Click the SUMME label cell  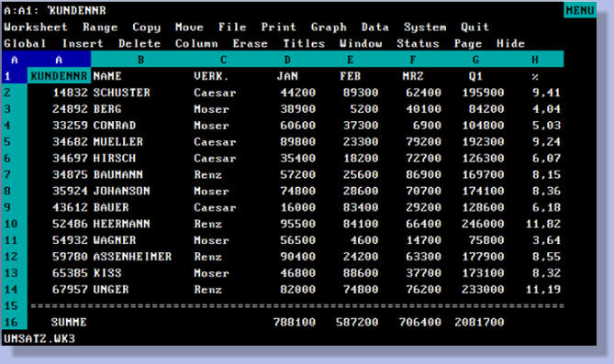(69, 322)
